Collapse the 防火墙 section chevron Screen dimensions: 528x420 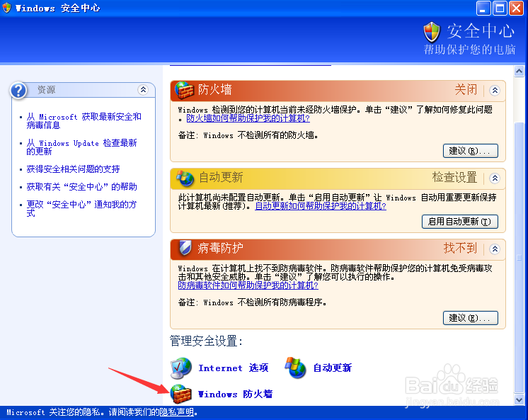click(495, 91)
